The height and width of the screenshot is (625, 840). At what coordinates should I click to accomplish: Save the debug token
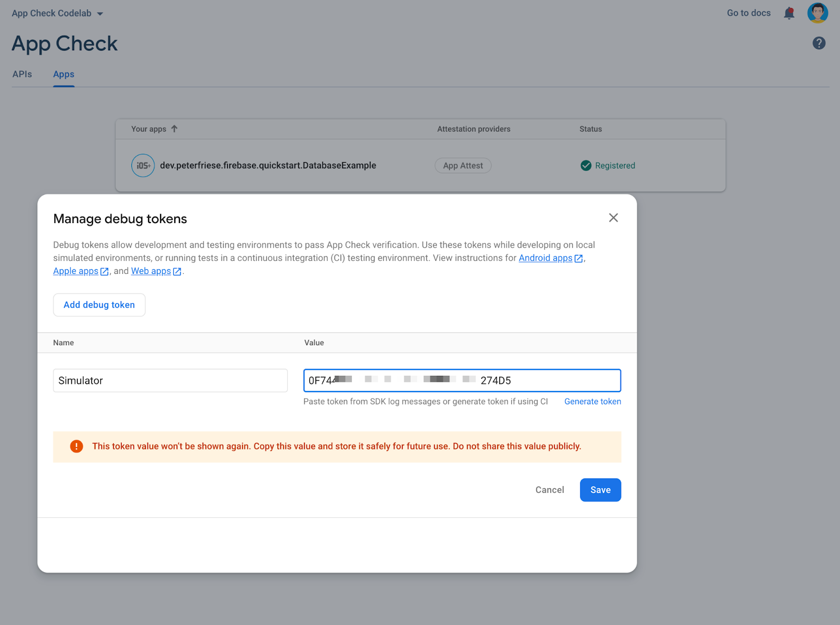[x=600, y=490]
